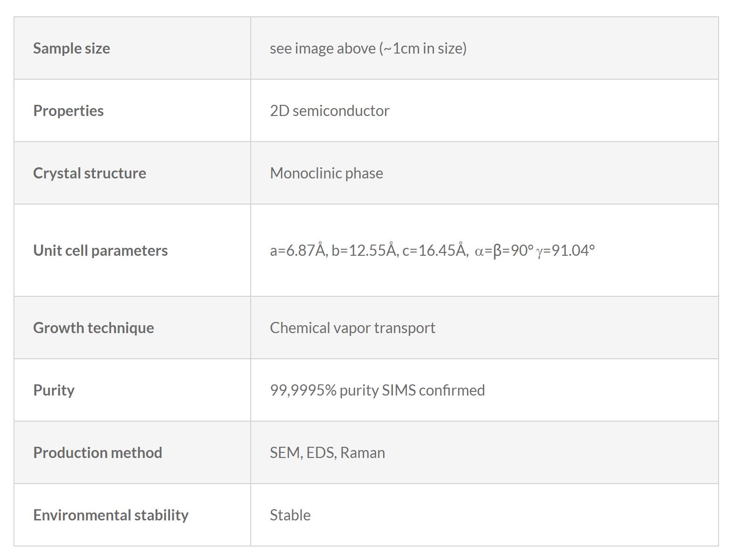Click the 'α=β=90°' angle text

pos(504,251)
